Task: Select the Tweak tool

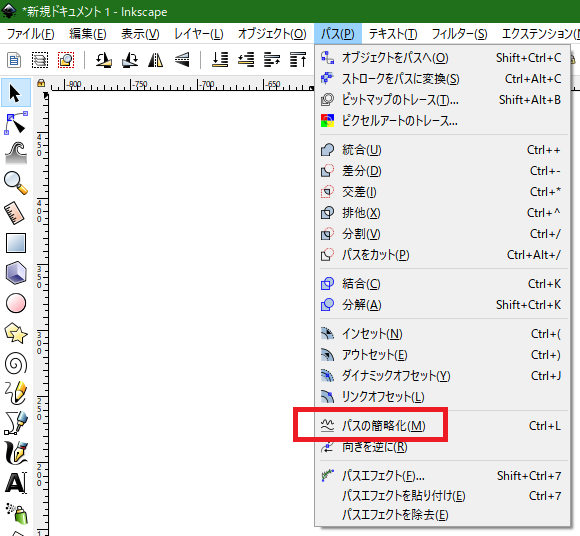Action: (16, 152)
